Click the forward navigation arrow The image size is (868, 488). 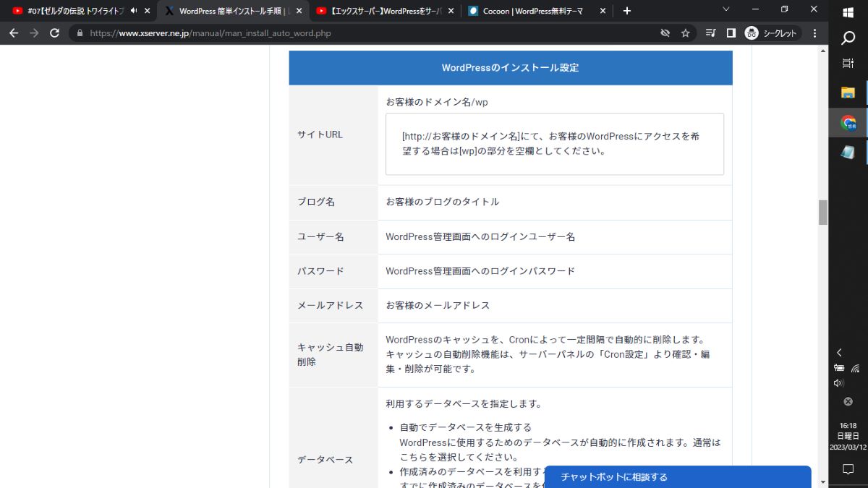34,33
